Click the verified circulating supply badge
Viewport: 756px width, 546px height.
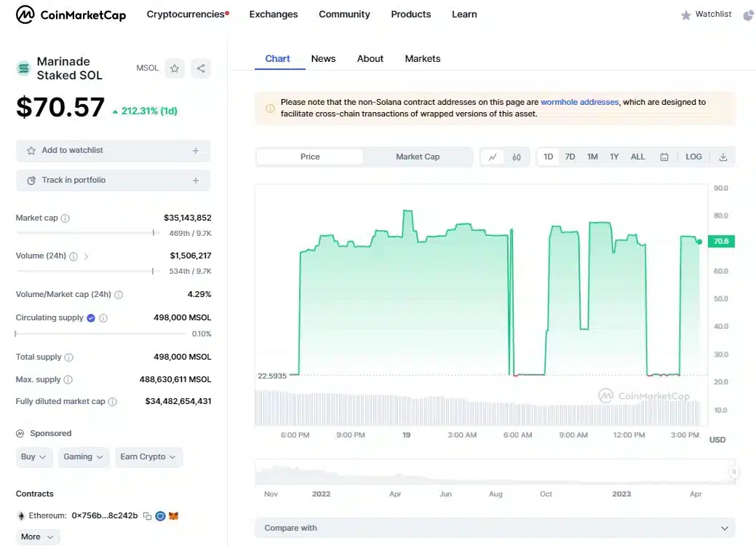[x=91, y=318]
